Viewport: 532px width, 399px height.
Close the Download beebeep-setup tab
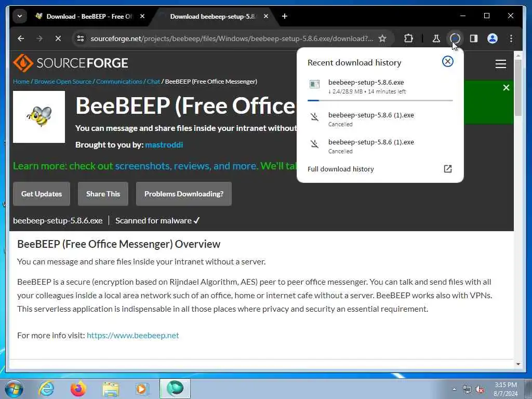click(x=266, y=16)
